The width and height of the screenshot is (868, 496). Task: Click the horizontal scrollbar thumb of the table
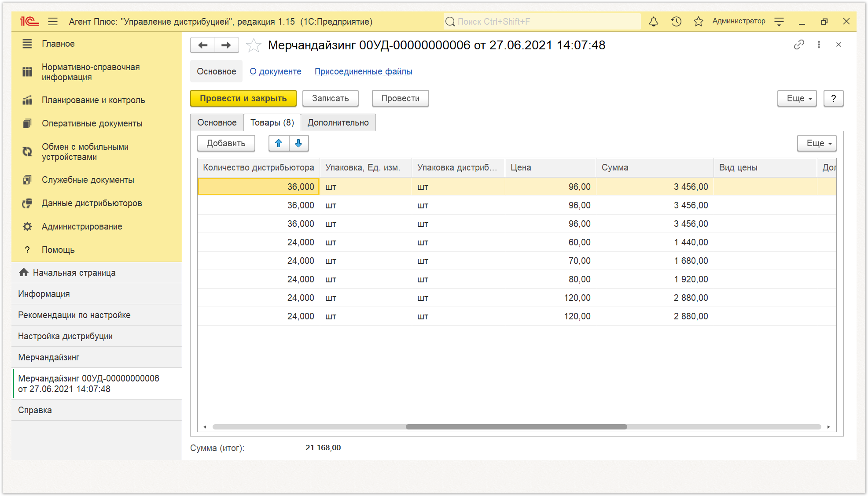pos(516,427)
